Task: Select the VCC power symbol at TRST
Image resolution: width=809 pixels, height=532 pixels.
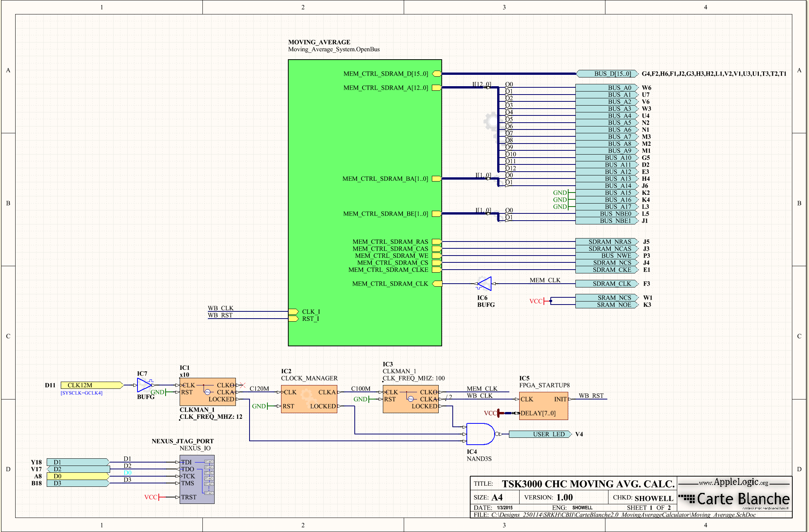Action: click(154, 497)
